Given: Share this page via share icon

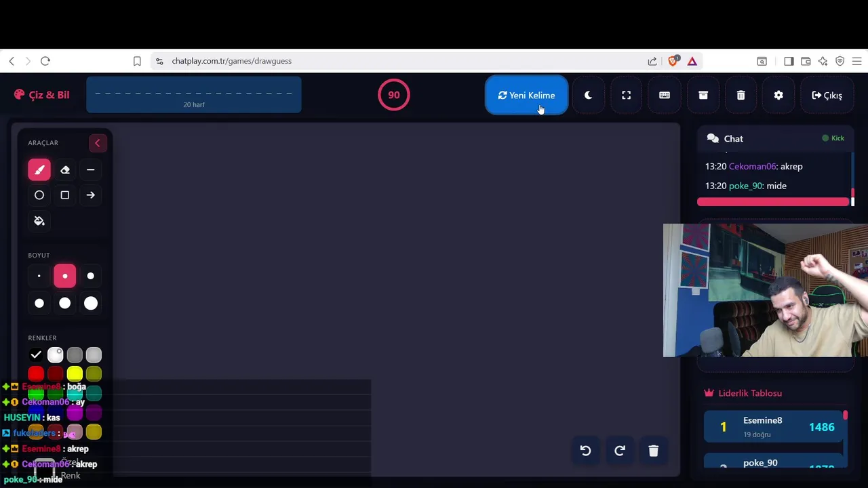Looking at the screenshot, I should 652,61.
